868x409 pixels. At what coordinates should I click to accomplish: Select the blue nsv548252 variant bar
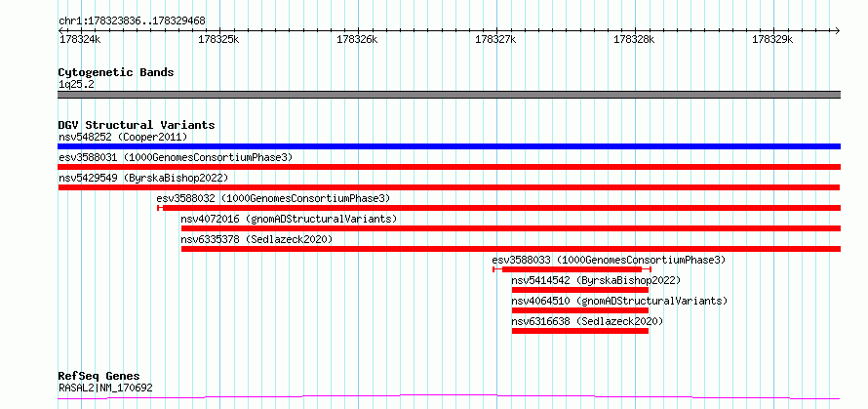pyautogui.click(x=449, y=146)
